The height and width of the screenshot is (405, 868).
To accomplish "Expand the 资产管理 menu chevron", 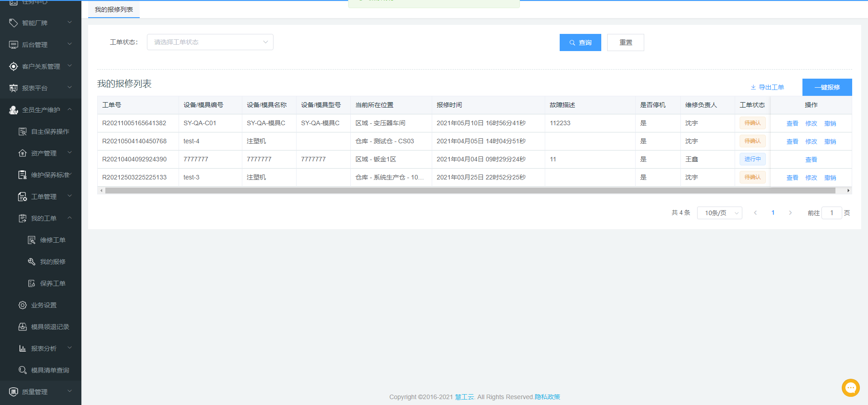I will pyautogui.click(x=70, y=153).
